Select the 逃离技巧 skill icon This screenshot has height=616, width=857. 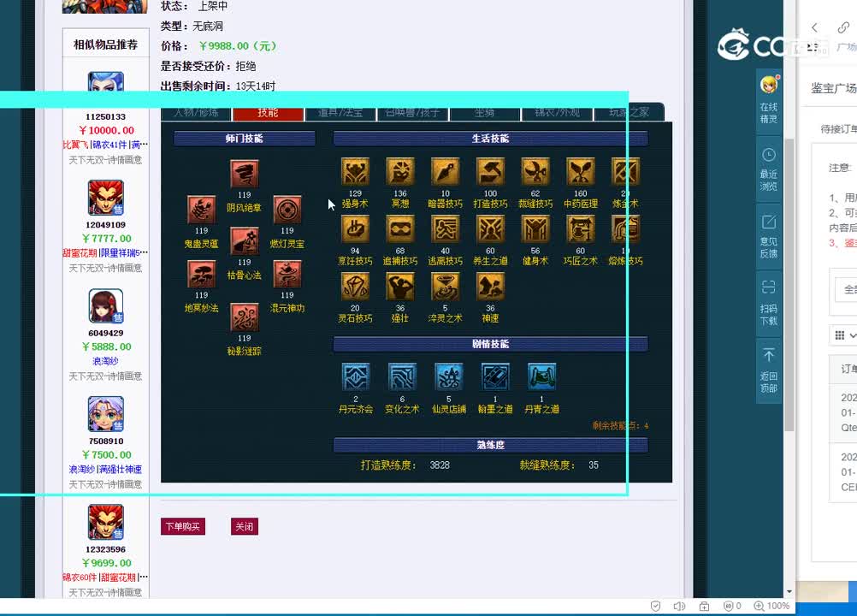[445, 229]
